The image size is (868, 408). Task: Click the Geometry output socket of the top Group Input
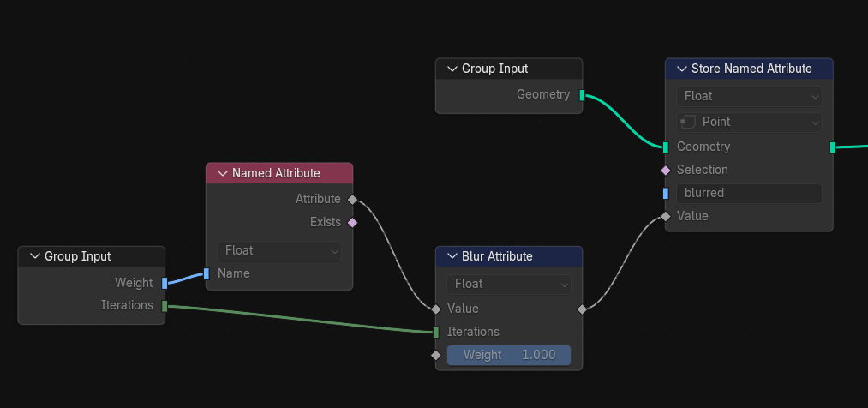(582, 95)
